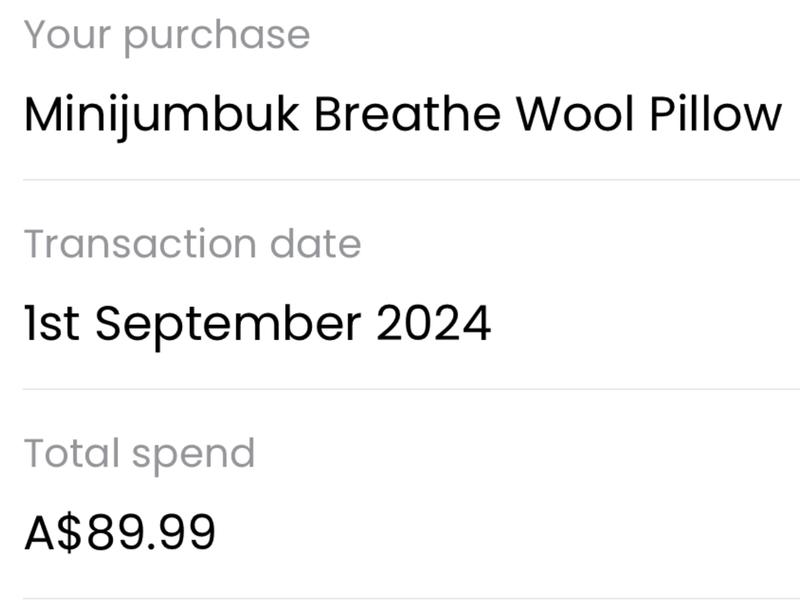Click the "Your purchase" label
Image resolution: width=800 pixels, height=613 pixels.
[167, 35]
